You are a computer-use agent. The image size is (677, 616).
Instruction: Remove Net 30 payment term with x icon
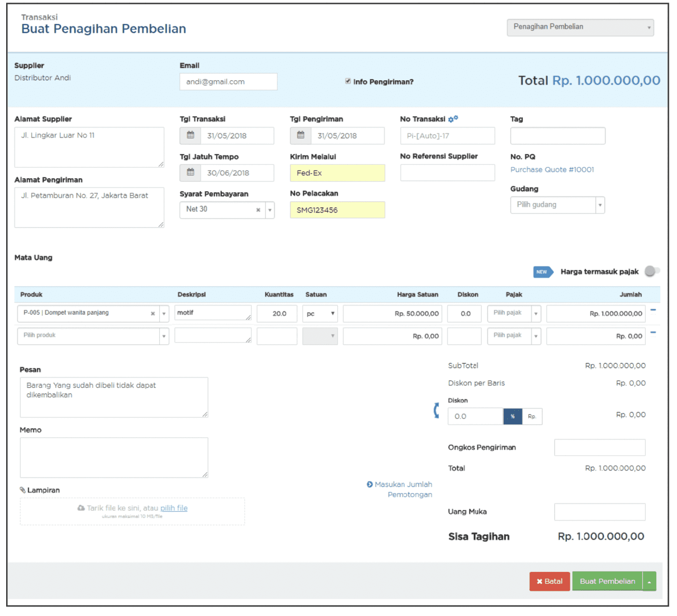click(x=258, y=210)
